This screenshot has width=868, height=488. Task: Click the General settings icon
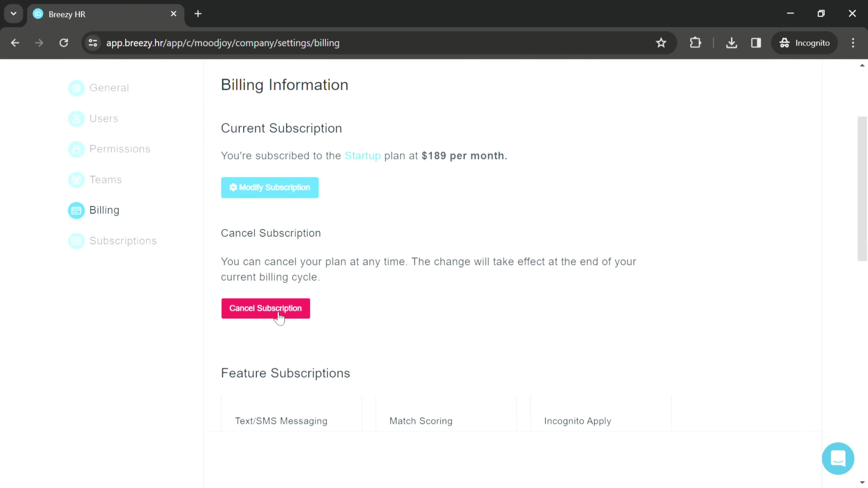tap(76, 88)
